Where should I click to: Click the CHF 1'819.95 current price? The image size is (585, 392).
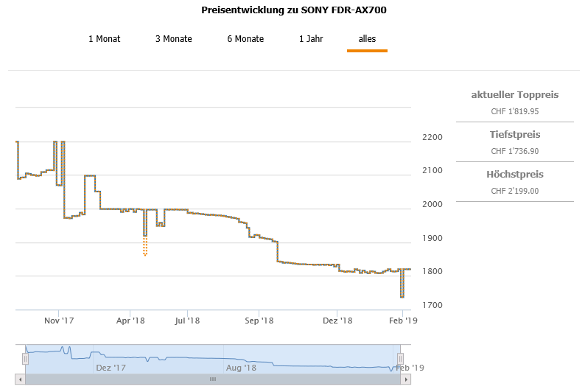515,112
